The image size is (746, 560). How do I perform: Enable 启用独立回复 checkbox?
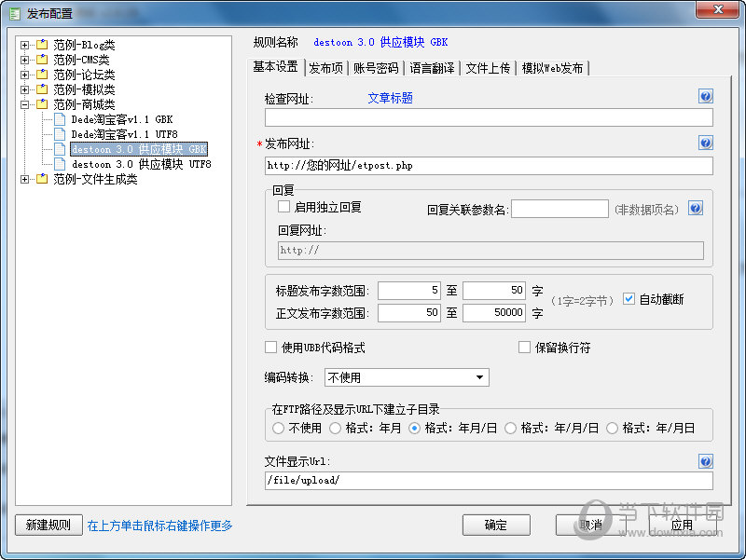tap(284, 207)
